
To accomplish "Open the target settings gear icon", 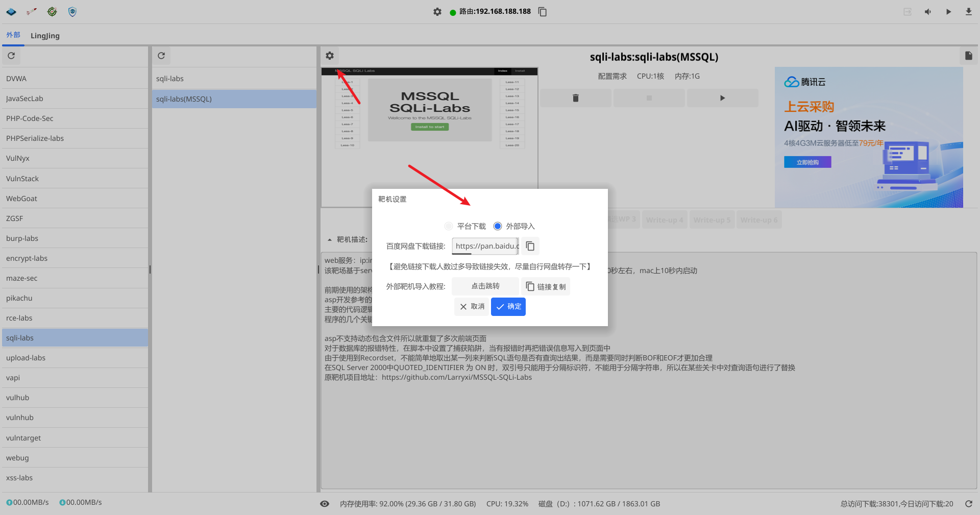I will click(330, 56).
